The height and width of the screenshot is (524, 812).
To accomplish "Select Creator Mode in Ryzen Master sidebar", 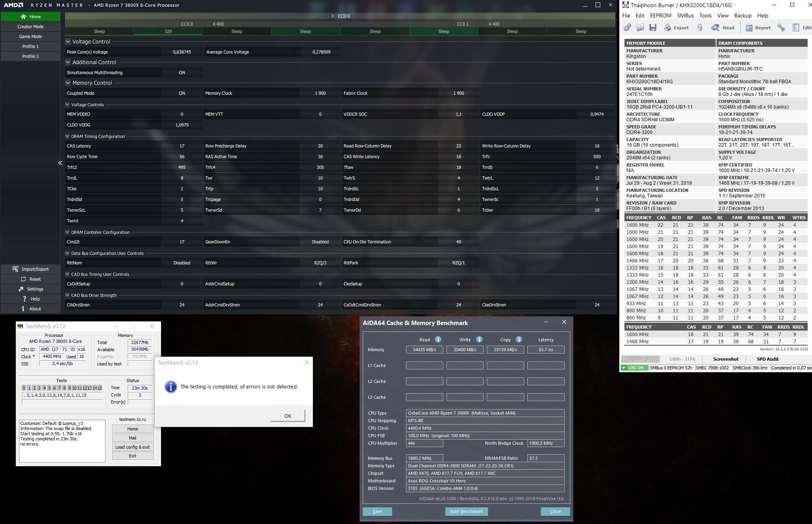I will [31, 27].
